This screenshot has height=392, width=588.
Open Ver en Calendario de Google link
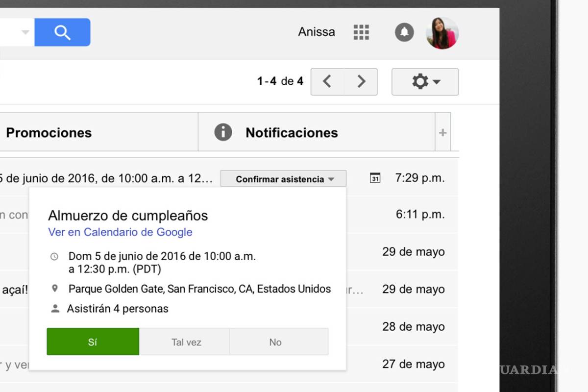120,232
